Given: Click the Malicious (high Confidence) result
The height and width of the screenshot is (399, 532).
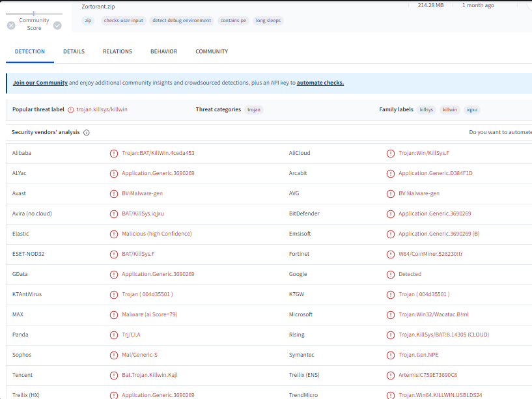Looking at the screenshot, I should click(x=157, y=234).
